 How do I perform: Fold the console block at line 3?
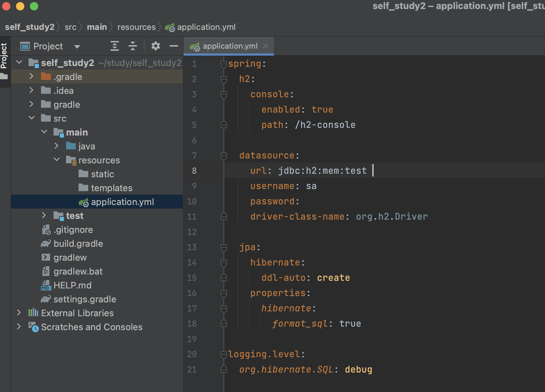(x=224, y=95)
